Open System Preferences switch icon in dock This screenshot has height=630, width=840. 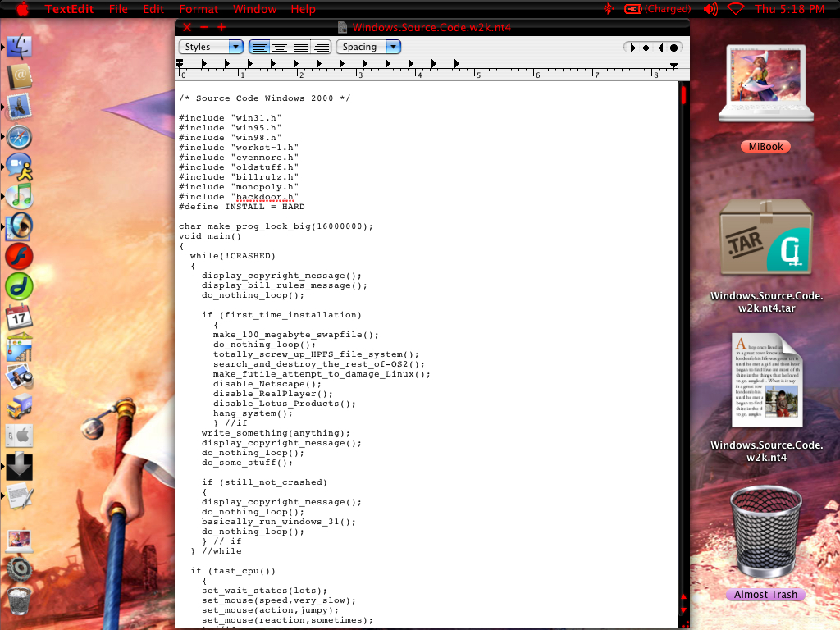20,436
